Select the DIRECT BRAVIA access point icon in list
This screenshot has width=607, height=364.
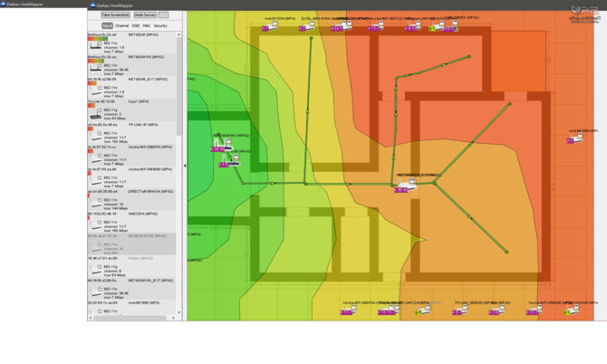coord(95,203)
